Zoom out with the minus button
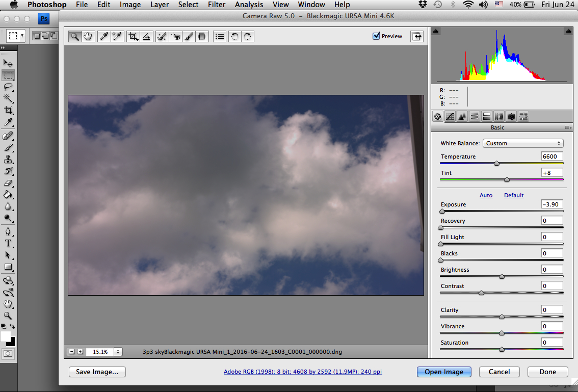The image size is (578, 392). coord(71,352)
